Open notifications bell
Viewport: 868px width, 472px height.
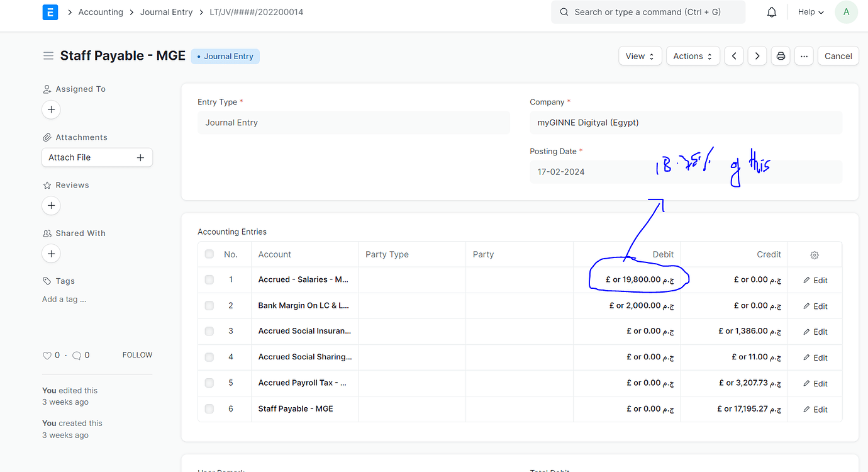tap(771, 12)
